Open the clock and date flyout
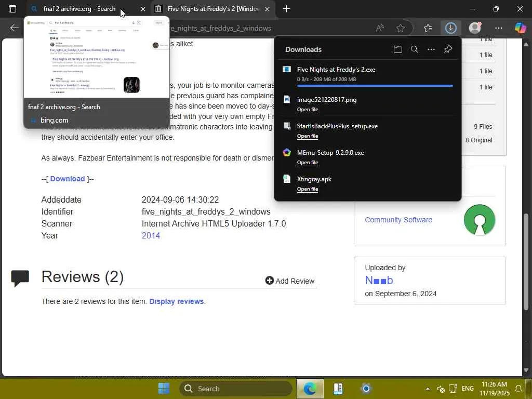This screenshot has height=399, width=532. [x=495, y=389]
